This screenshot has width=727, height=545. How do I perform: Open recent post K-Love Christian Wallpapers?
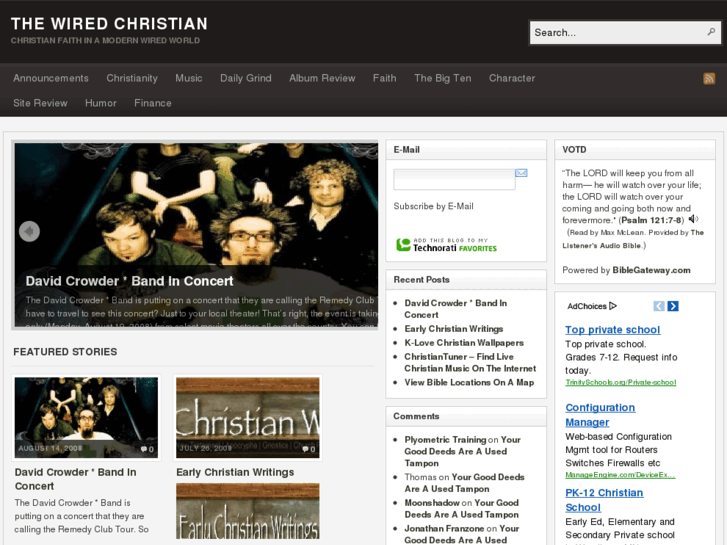pyautogui.click(x=464, y=343)
